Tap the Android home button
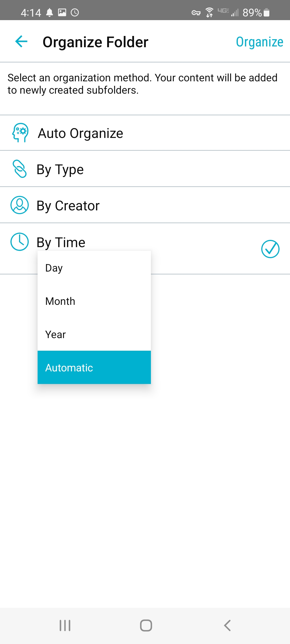Screen dimensions: 290x644 pos(146,625)
